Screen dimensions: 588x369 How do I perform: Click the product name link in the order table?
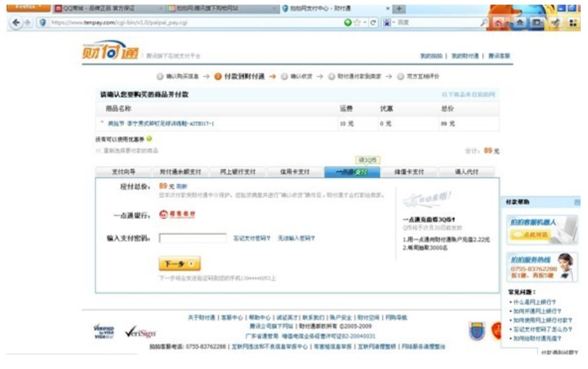(x=161, y=123)
